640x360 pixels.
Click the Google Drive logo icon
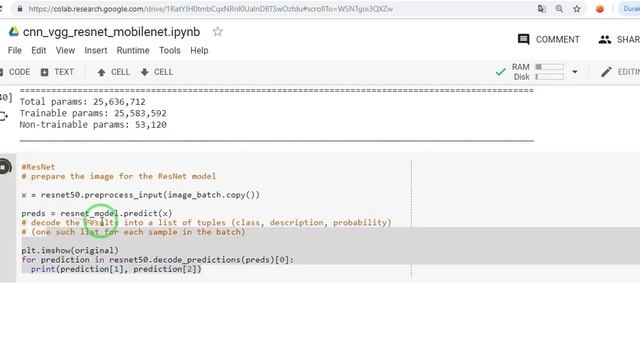pos(14,31)
